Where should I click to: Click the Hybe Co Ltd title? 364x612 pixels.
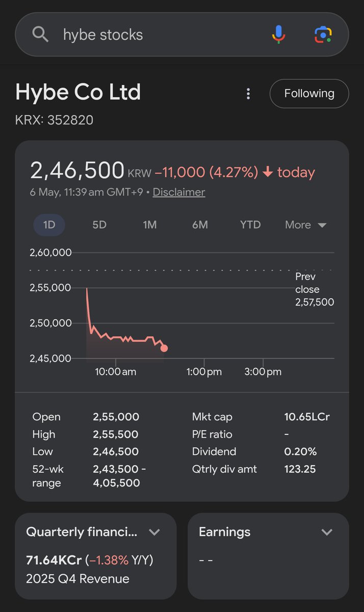pyautogui.click(x=78, y=92)
